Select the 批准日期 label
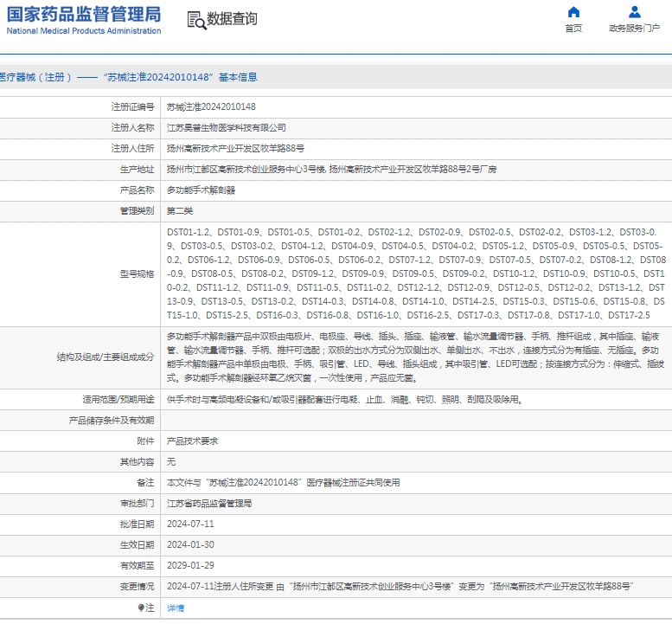The width and height of the screenshot is (672, 624). (x=137, y=524)
